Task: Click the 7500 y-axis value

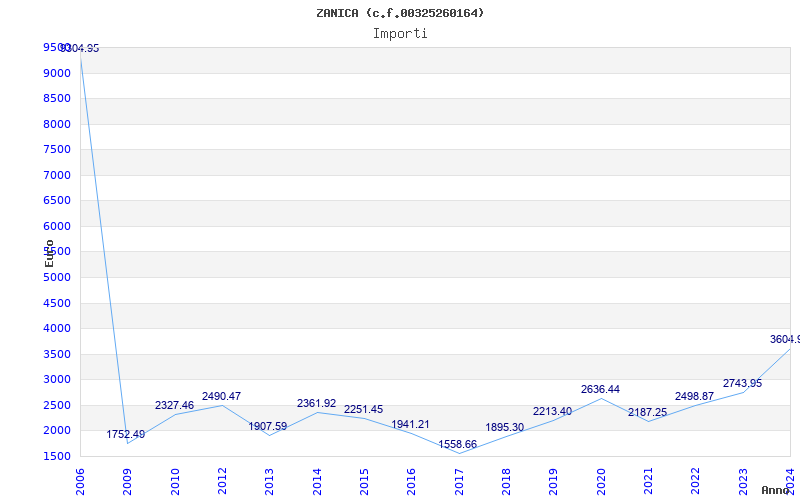Action: pyautogui.click(x=57, y=149)
